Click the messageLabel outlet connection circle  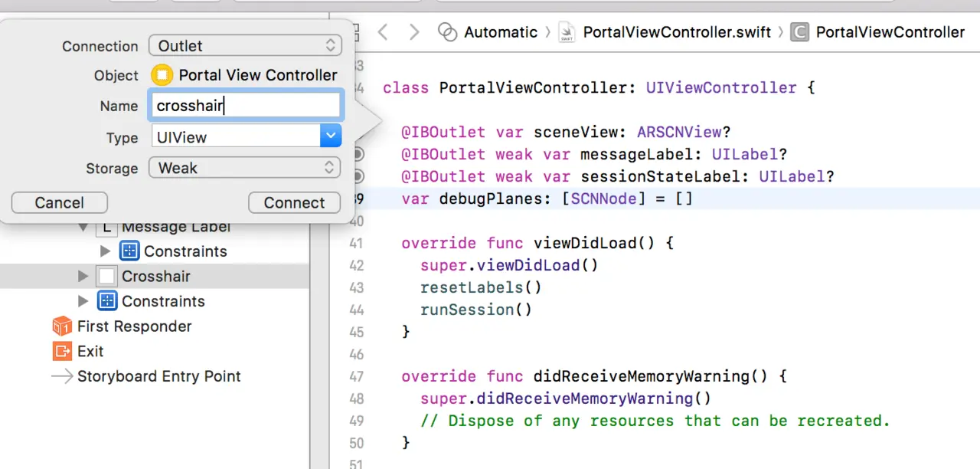[357, 154]
